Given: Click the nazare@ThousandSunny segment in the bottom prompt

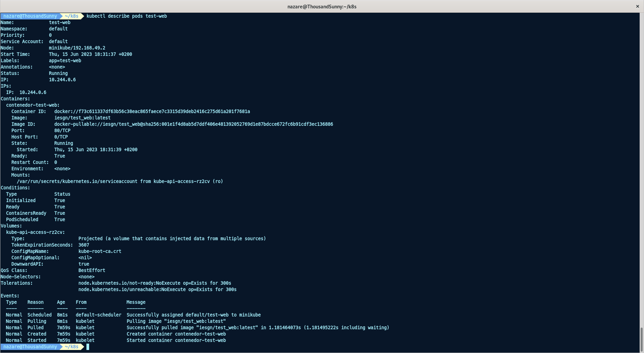Looking at the screenshot, I should point(30,347).
